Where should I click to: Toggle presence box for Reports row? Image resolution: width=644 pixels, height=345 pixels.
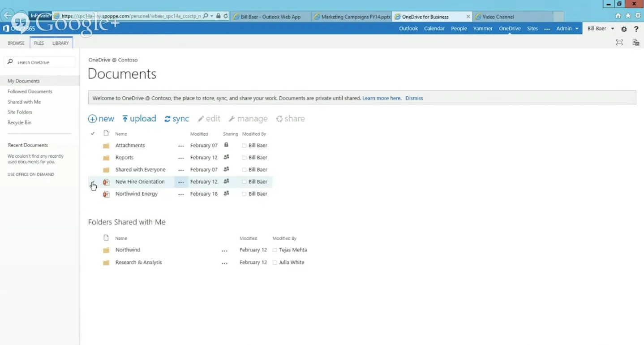coord(244,158)
